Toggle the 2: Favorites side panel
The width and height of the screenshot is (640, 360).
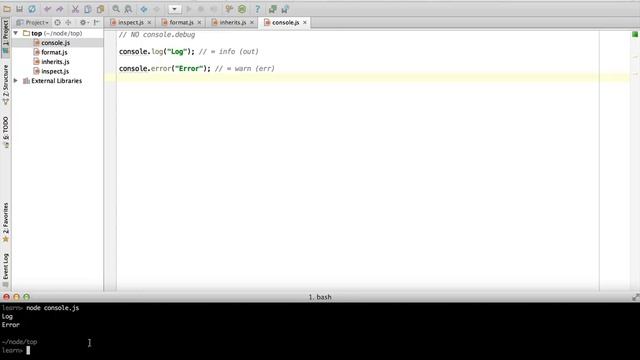[x=5, y=222]
